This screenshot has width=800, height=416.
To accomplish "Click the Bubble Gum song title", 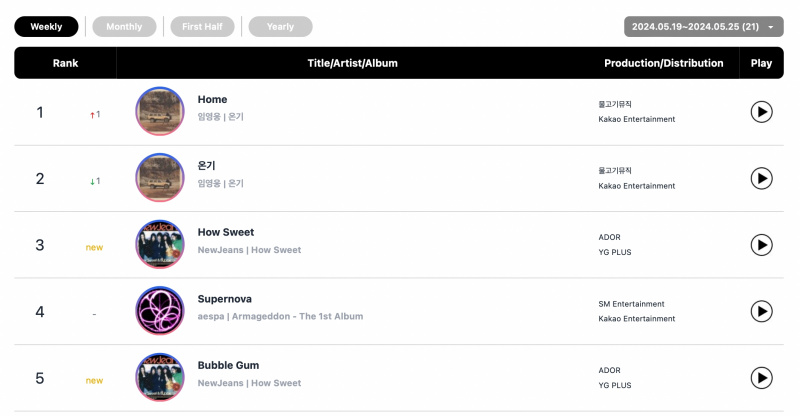I will click(x=228, y=365).
